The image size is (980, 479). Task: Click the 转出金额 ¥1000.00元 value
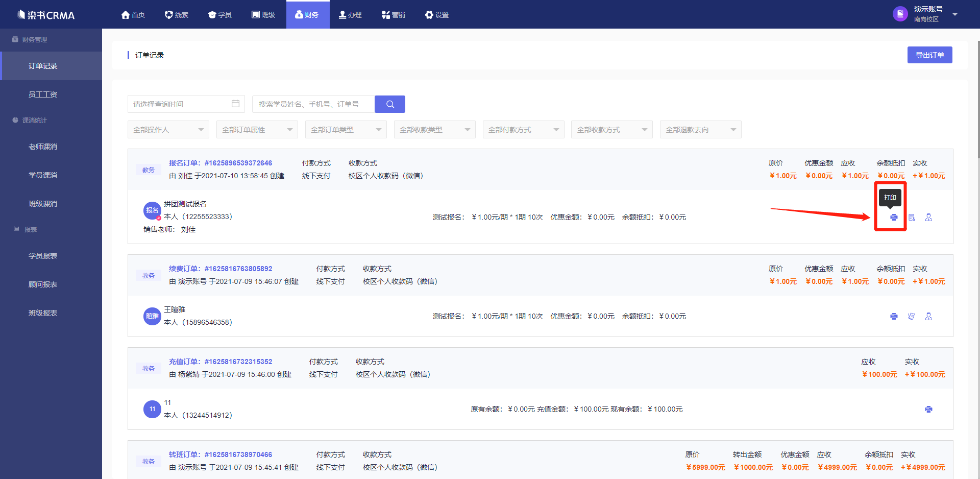click(x=753, y=467)
